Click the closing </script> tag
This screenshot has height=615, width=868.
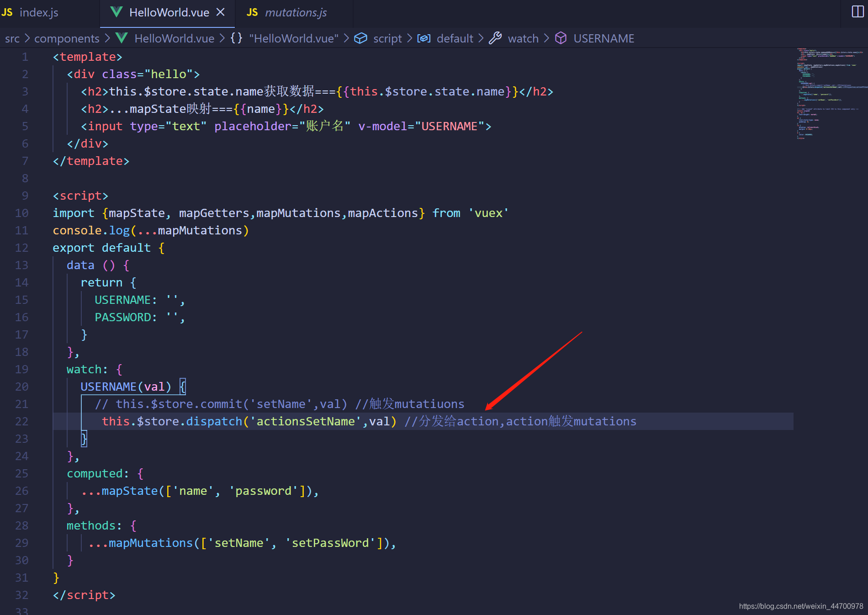tap(84, 595)
